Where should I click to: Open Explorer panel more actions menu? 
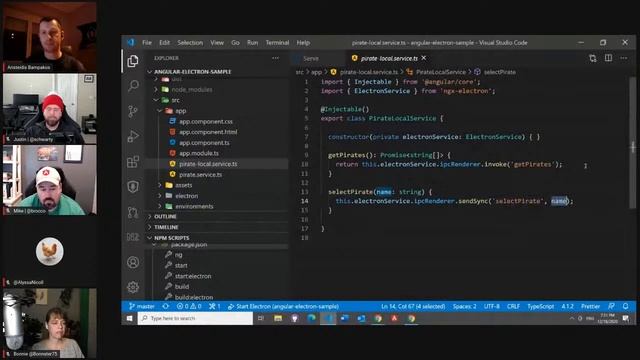pos(276,58)
